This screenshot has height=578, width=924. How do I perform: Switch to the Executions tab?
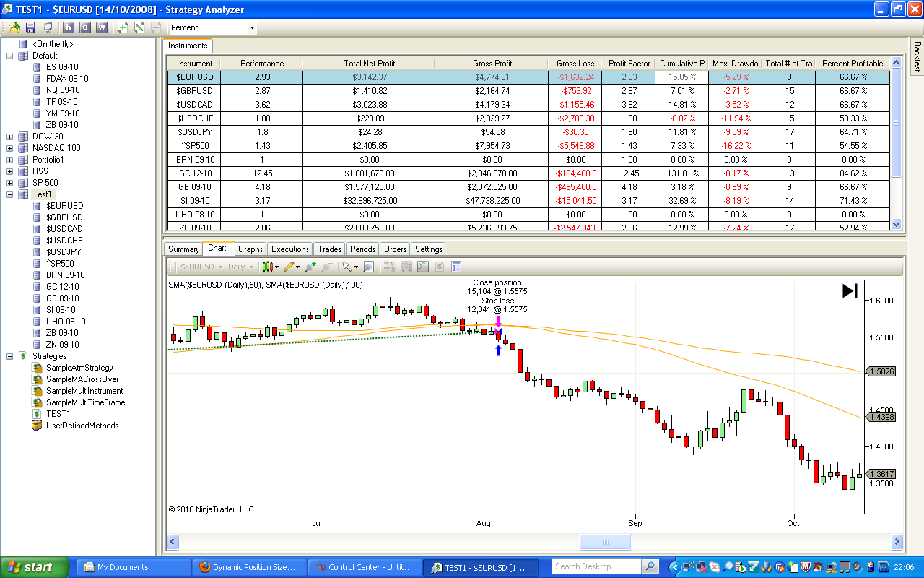[x=290, y=249]
